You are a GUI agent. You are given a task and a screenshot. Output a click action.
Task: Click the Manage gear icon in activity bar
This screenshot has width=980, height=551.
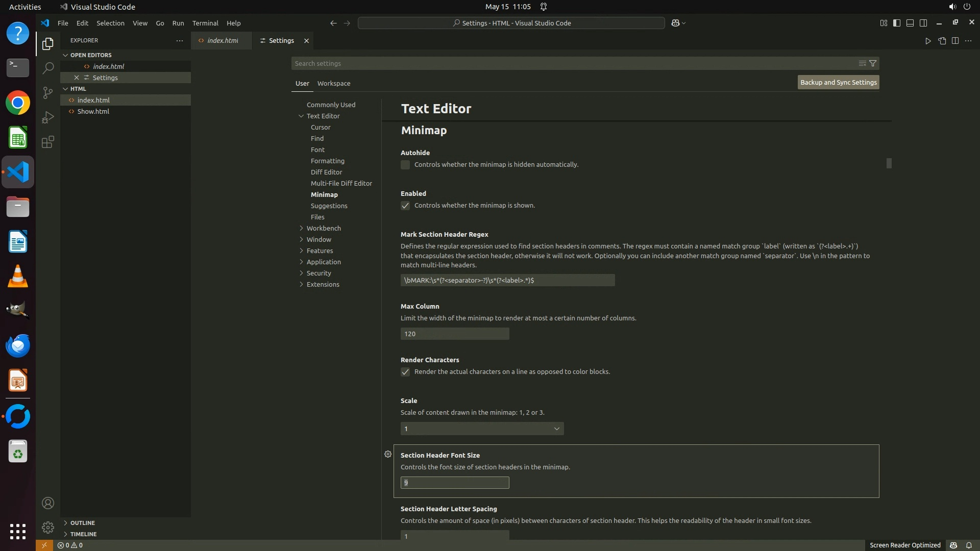(48, 527)
